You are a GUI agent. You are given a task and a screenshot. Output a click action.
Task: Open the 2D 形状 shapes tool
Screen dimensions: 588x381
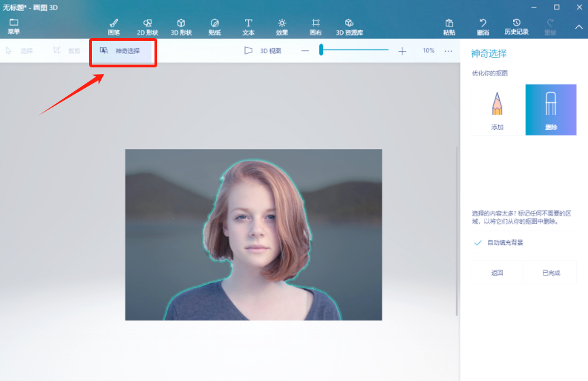148,27
